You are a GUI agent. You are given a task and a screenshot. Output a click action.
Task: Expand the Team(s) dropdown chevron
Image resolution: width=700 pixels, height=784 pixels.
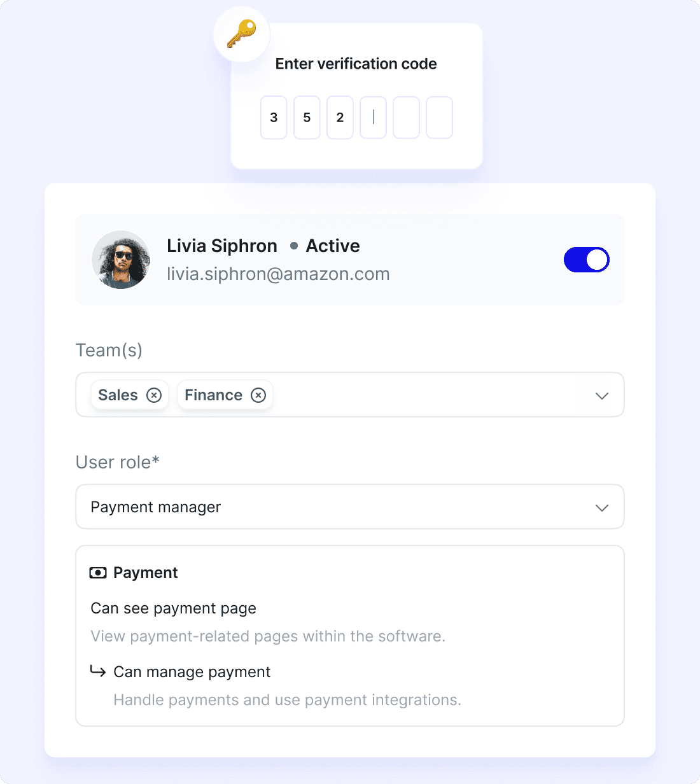pos(601,395)
